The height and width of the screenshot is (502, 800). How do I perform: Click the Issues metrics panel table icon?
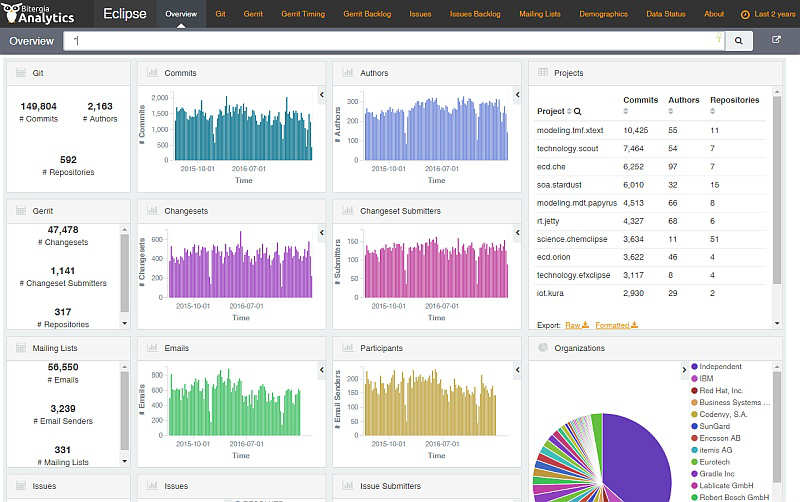(x=21, y=486)
